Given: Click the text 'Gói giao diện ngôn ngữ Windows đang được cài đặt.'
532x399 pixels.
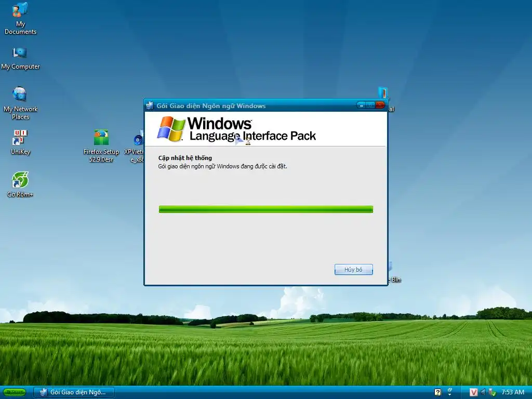Looking at the screenshot, I should click(x=222, y=166).
